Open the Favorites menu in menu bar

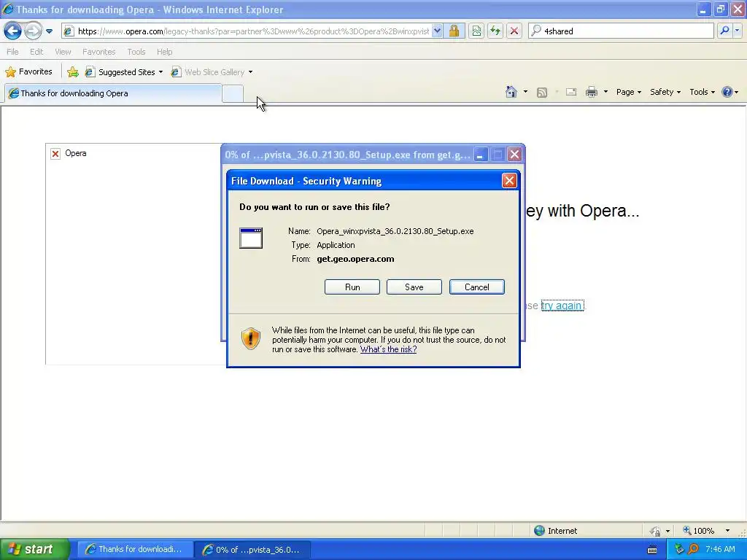click(x=98, y=52)
